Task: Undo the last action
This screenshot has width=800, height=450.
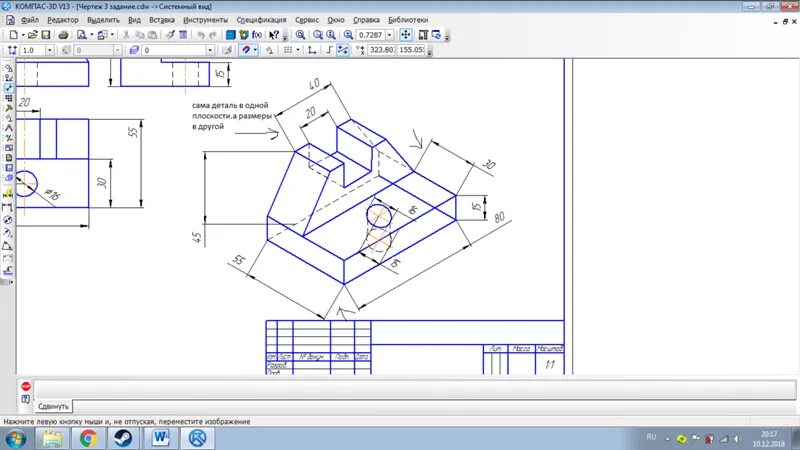Action: point(201,35)
